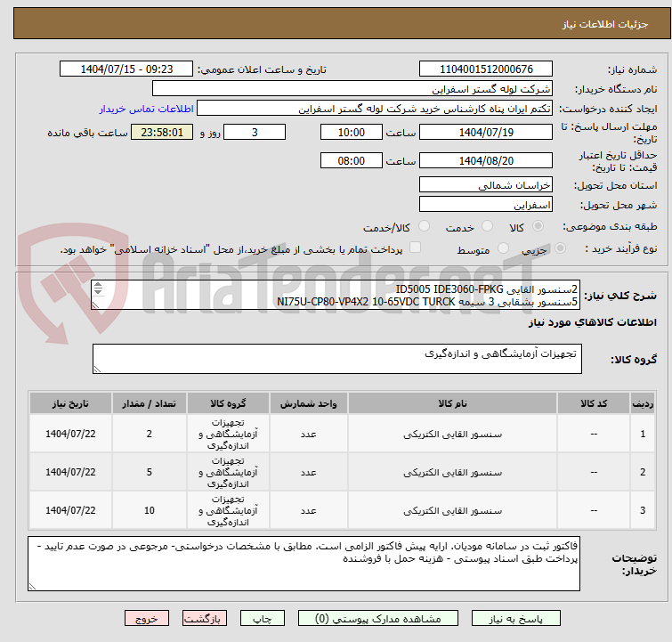Open مشاهده مدارک پیوستی (0) button

[x=377, y=619]
